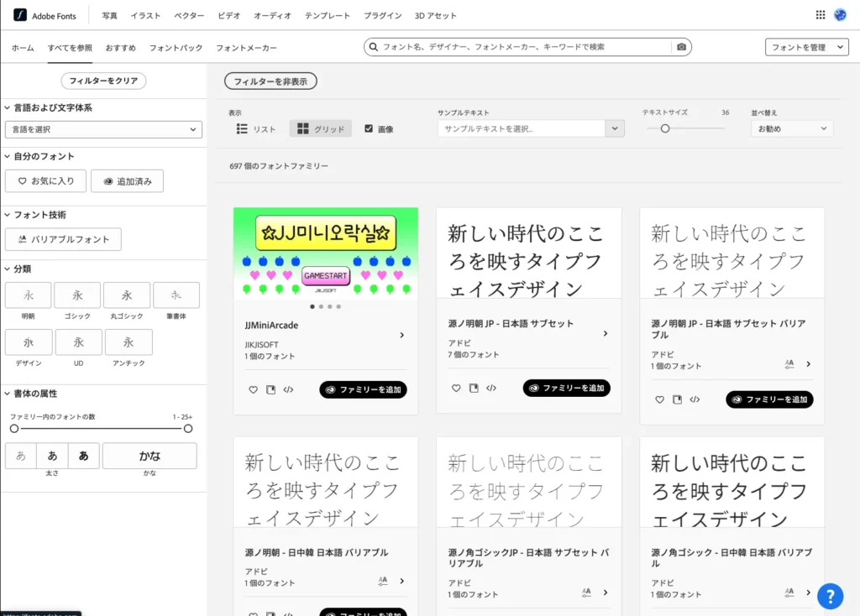Click the font search input field
This screenshot has width=860, height=616.
(521, 47)
